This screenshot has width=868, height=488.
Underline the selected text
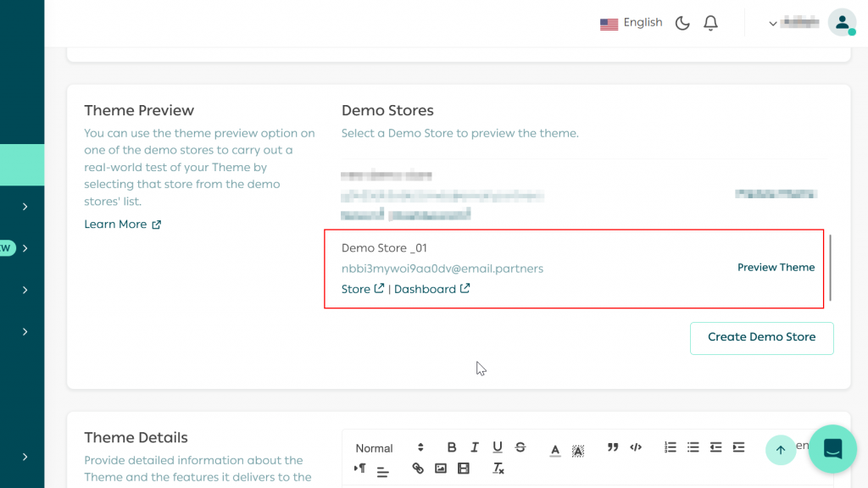(x=498, y=447)
